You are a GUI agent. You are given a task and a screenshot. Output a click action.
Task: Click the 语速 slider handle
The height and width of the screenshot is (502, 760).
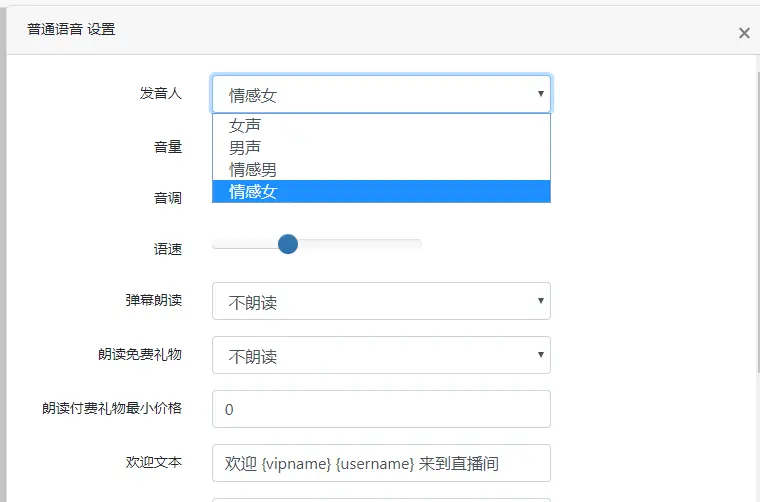coord(288,244)
